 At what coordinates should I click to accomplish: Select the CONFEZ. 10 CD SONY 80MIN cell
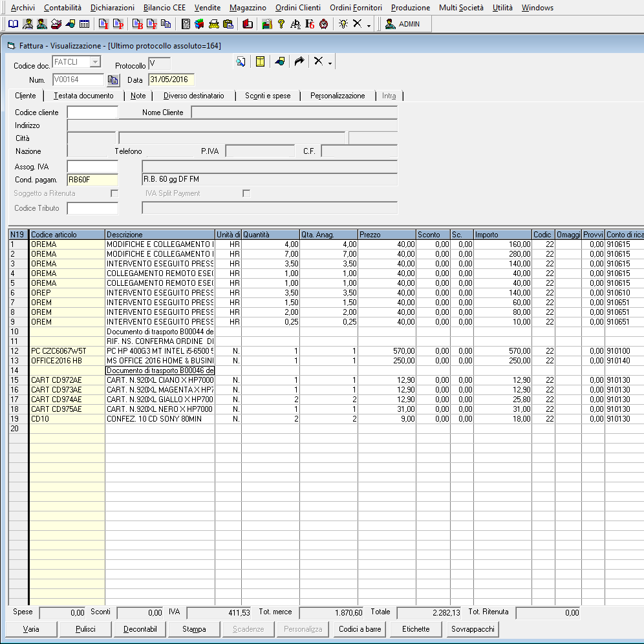point(160,419)
